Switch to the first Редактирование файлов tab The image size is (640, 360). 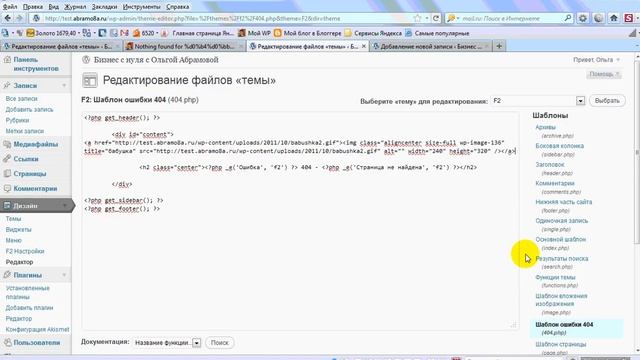tap(61, 47)
